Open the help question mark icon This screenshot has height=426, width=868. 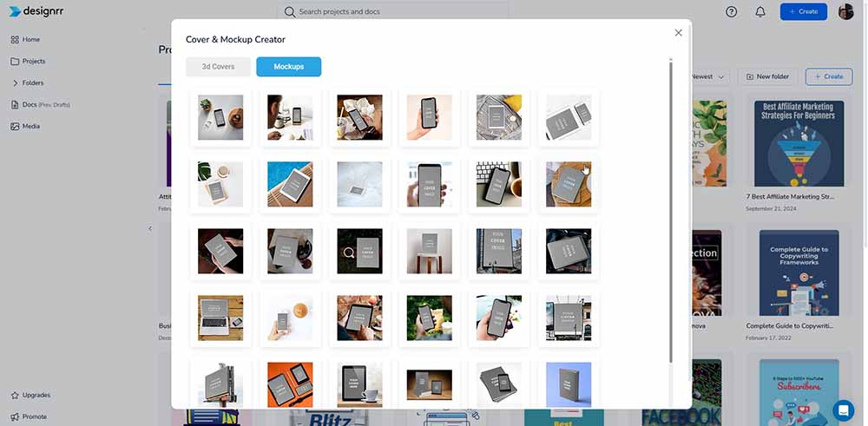tap(731, 11)
